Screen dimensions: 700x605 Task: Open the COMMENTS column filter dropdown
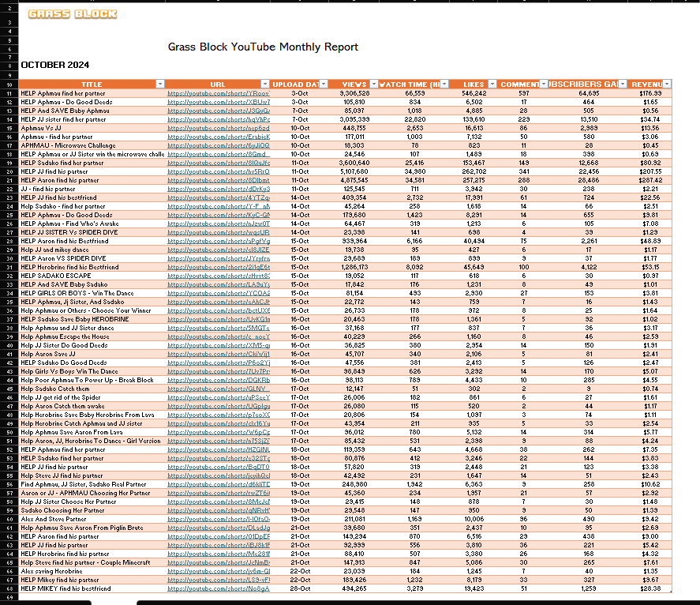point(544,84)
